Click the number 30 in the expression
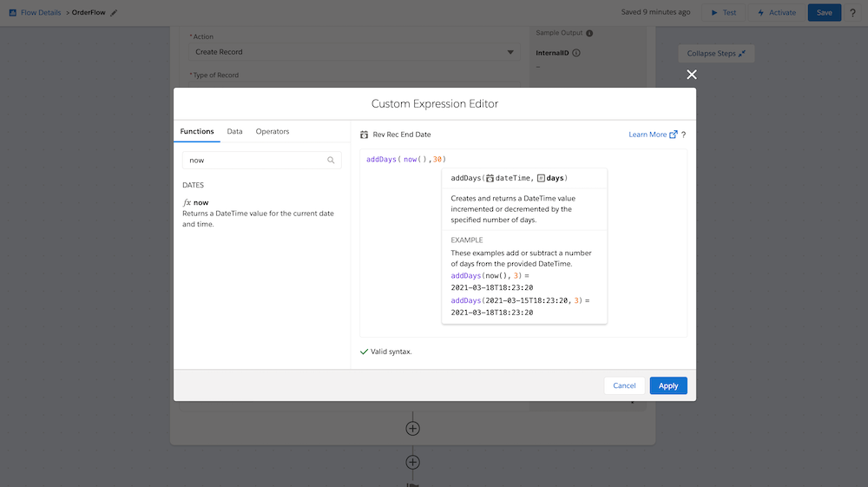 pyautogui.click(x=437, y=160)
